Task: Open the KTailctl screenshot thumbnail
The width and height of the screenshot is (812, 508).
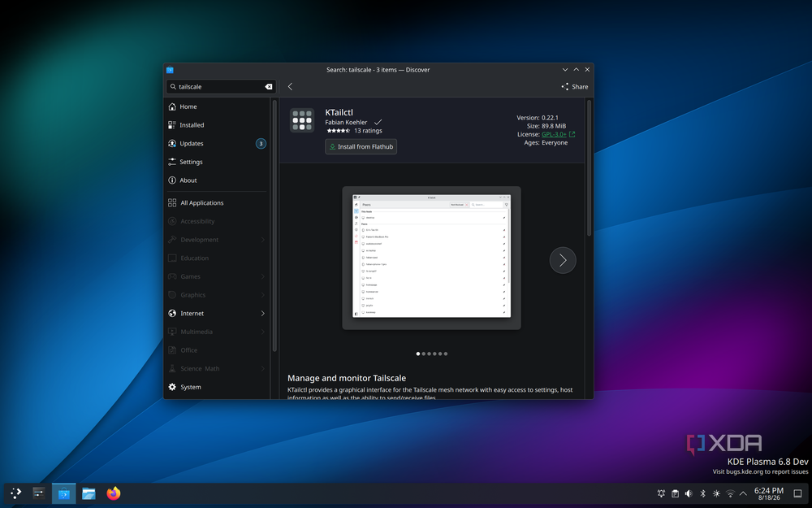Action: (431, 258)
